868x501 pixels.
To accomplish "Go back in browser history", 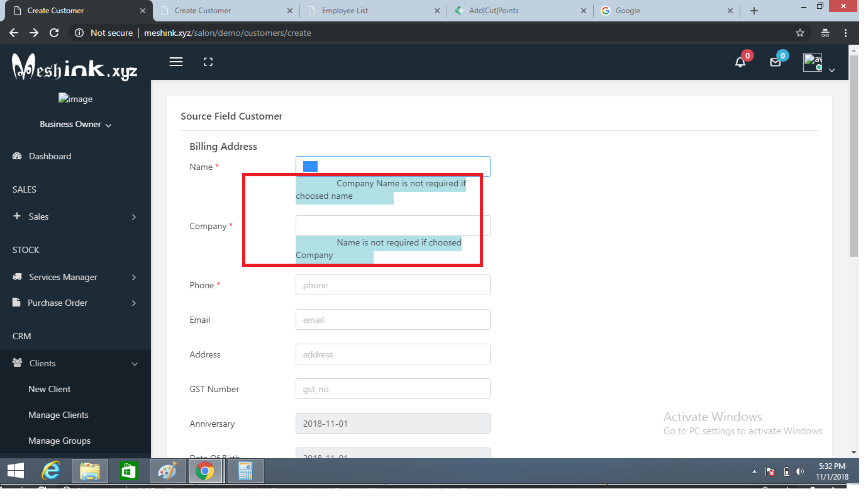I will tap(14, 33).
